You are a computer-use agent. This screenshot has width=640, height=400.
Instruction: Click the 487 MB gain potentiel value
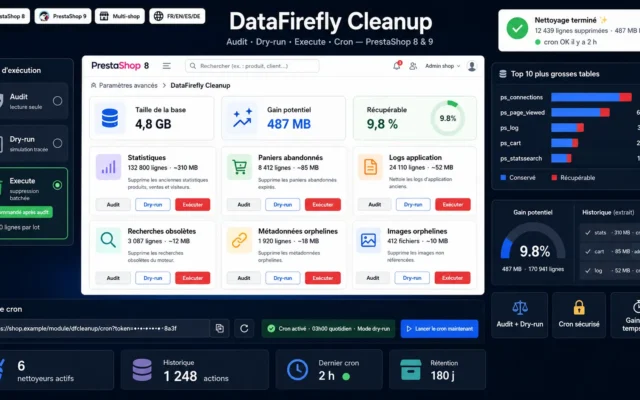tap(289, 124)
